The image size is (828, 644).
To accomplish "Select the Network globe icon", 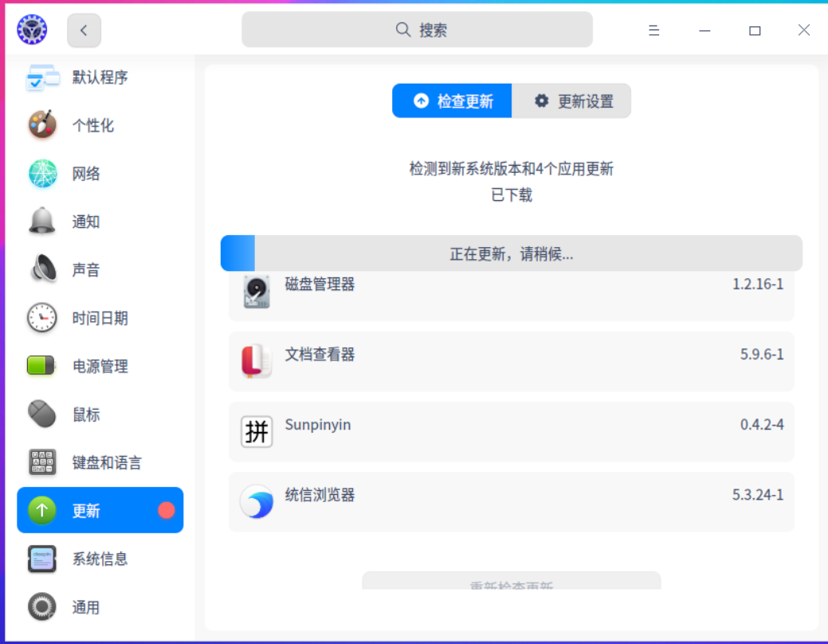I will coord(42,173).
